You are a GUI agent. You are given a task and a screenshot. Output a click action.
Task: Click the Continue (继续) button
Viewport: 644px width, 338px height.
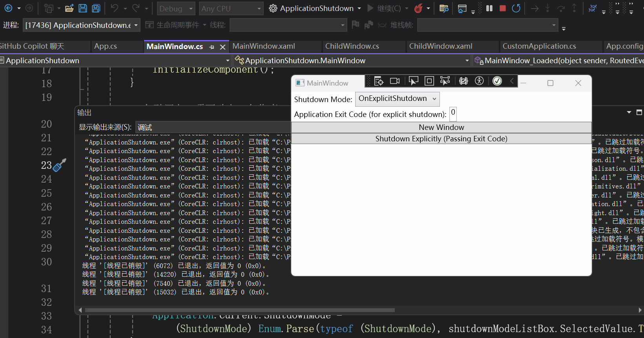coord(384,8)
